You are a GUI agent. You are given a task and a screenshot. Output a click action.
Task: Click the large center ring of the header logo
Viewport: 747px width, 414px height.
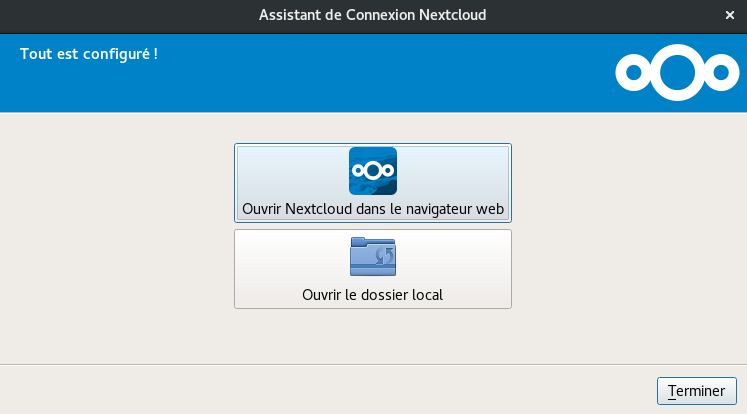click(675, 72)
